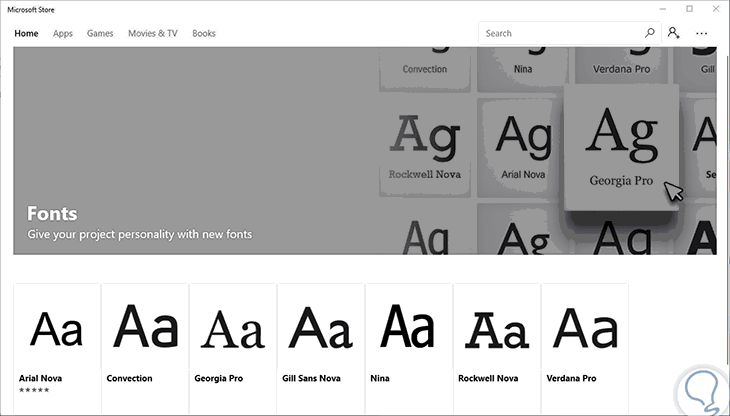Open the Rockwell Nova Aa preview

(496, 330)
